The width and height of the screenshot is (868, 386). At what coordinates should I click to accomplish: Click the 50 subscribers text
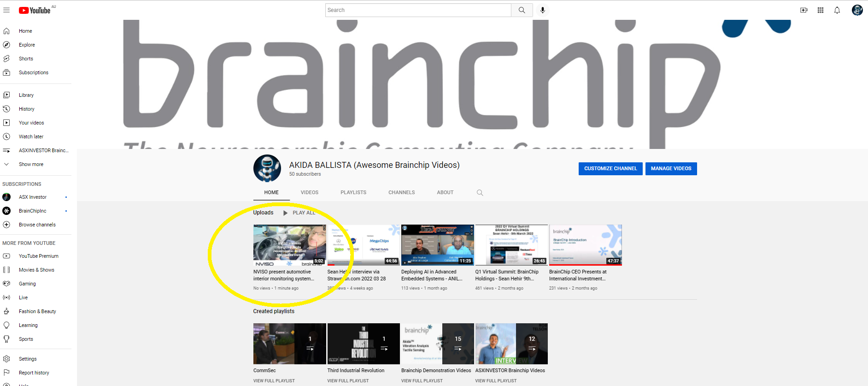tap(305, 174)
